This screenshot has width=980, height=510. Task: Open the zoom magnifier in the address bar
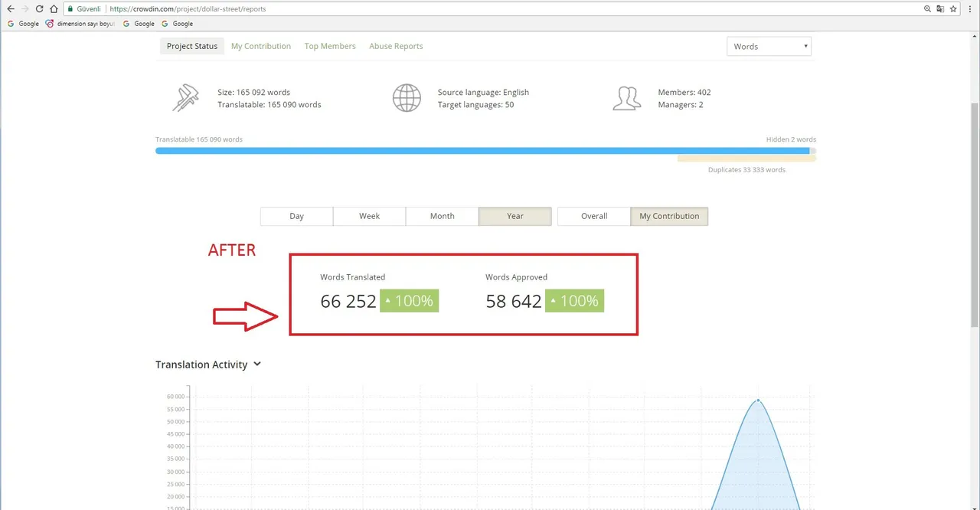pyautogui.click(x=928, y=9)
